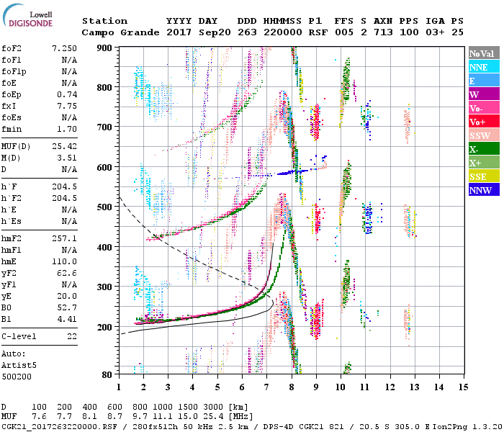The width and height of the screenshot is (504, 432).
Task: Select the X- dark green swatch
Action: point(484,149)
